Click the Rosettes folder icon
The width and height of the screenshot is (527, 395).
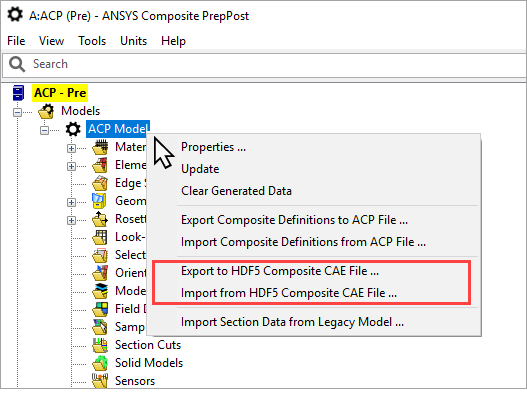pos(100,219)
